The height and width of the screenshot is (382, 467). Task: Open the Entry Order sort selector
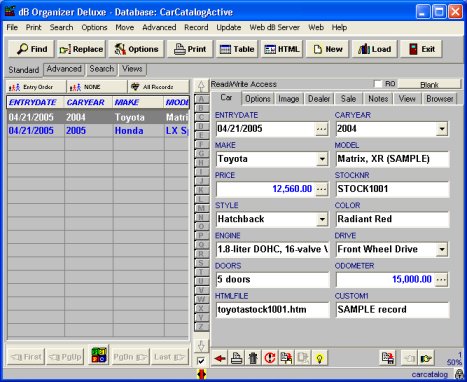click(x=36, y=87)
